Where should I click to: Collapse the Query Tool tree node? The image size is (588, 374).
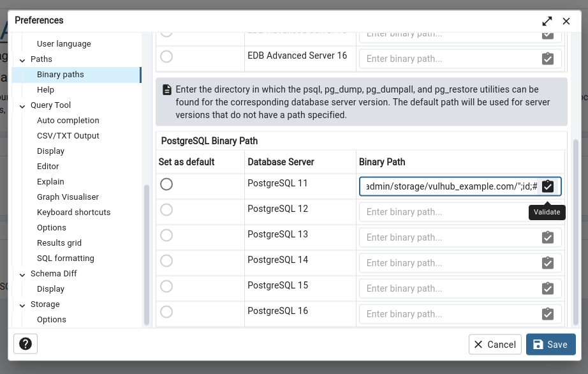coord(22,106)
